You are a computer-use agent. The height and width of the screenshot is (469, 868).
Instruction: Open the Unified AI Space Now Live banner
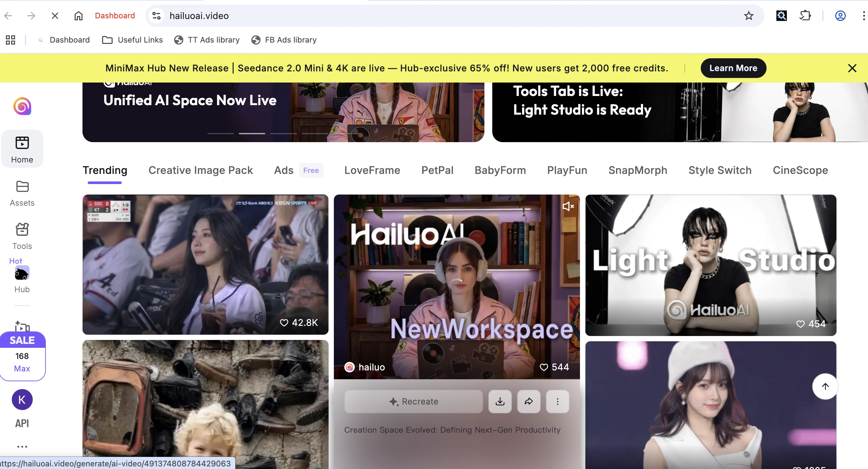coord(283,112)
